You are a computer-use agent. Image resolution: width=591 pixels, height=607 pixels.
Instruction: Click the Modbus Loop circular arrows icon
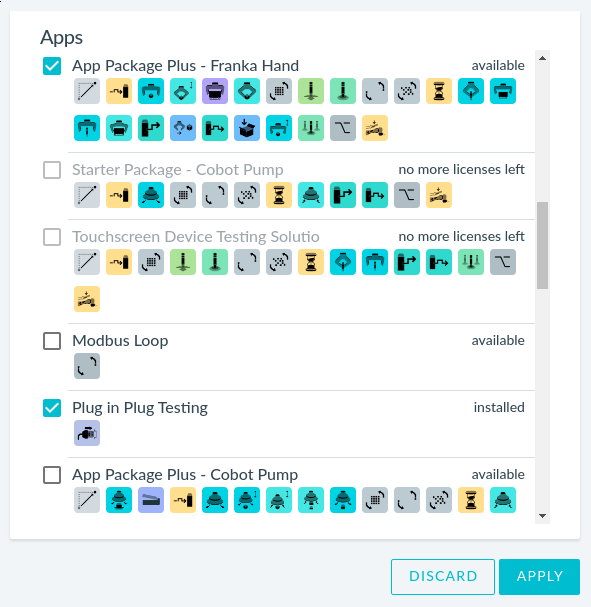point(87,366)
